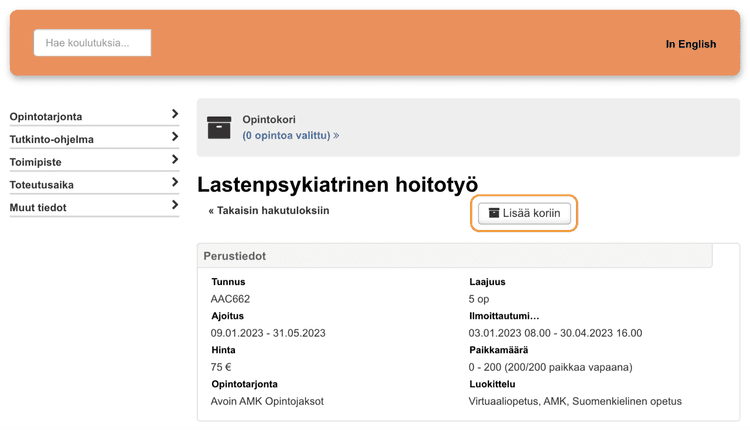Open Tutkinto-ohjelma sidebar menu
The height and width of the screenshot is (430, 750).
(94, 139)
